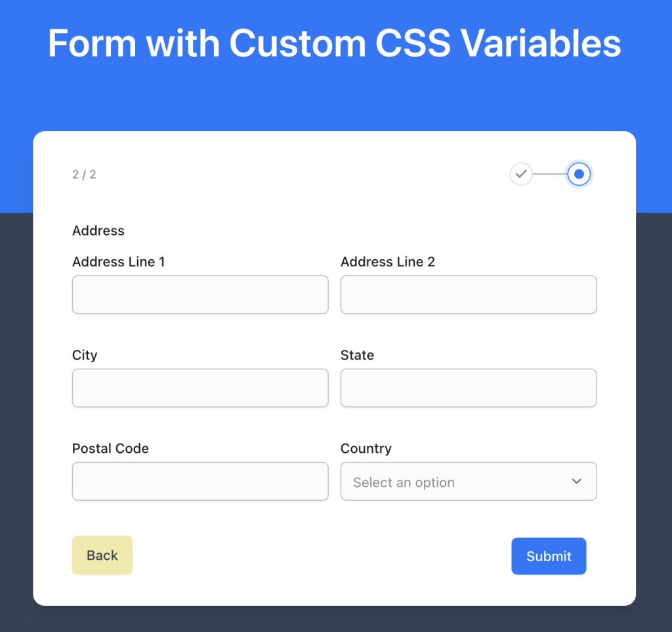Open the Country dropdown chevron
This screenshot has width=672, height=632.
coord(576,481)
